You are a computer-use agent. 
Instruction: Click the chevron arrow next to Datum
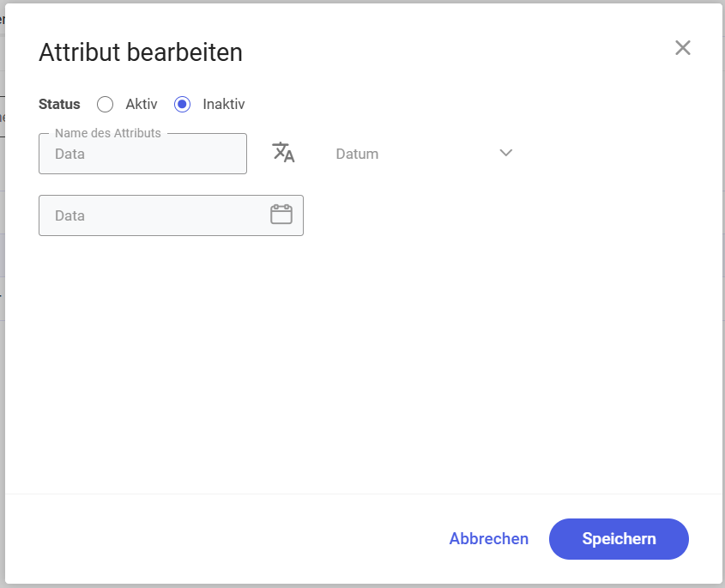[506, 153]
